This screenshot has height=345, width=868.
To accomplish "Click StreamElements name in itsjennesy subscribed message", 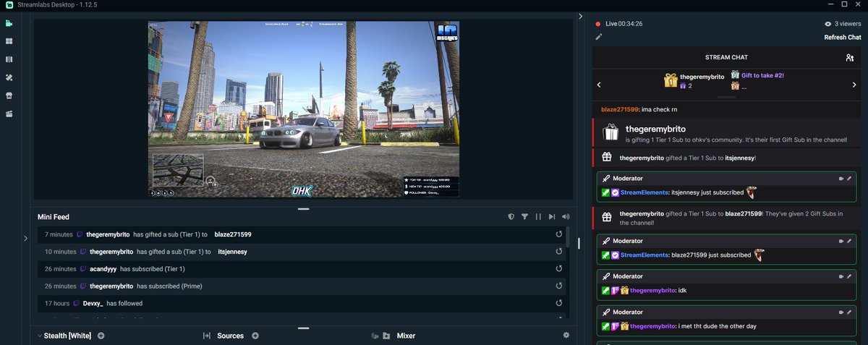I will click(x=645, y=193).
